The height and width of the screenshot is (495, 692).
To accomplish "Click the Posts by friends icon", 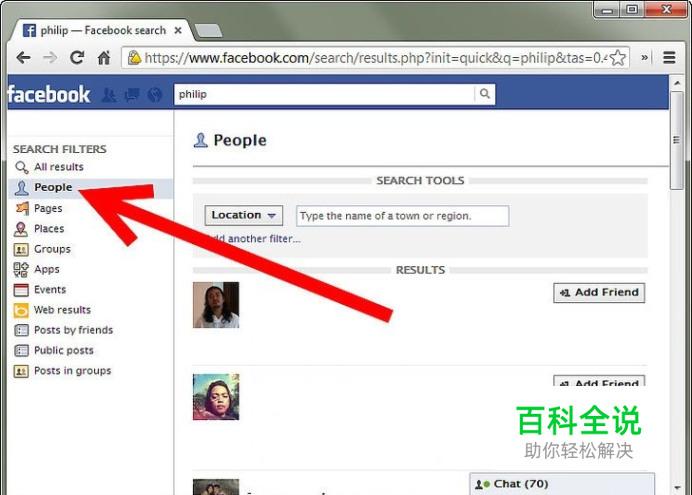I will [x=21, y=330].
